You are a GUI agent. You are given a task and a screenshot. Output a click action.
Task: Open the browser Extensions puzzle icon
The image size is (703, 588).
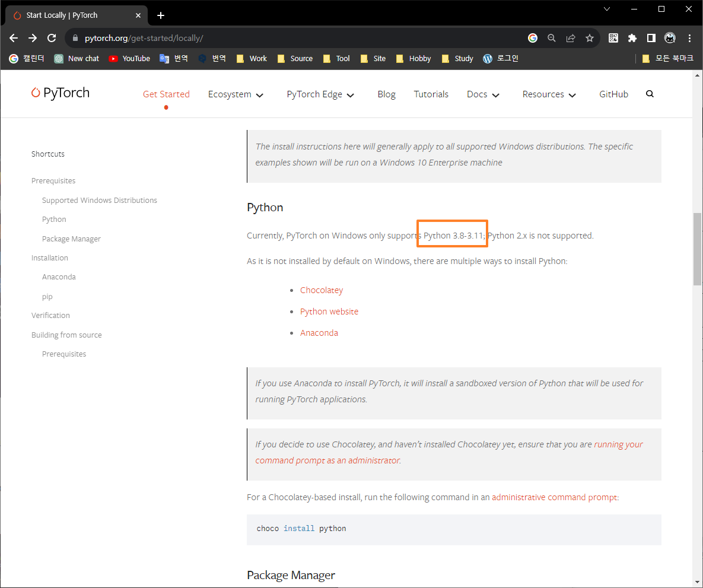click(632, 37)
